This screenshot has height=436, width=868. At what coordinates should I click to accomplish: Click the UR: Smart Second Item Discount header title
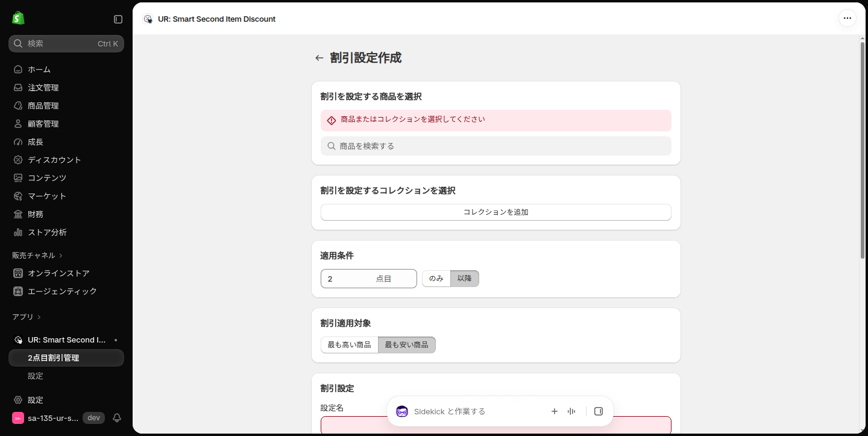click(x=217, y=19)
